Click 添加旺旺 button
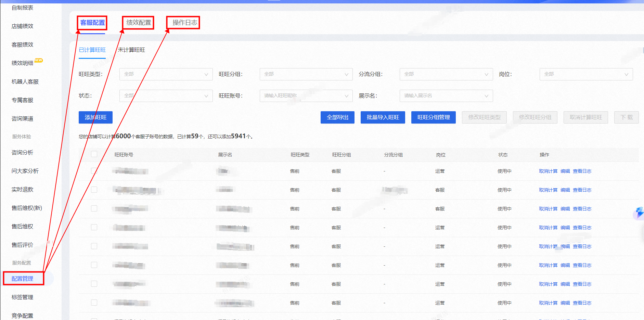The width and height of the screenshot is (644, 320). click(x=95, y=117)
